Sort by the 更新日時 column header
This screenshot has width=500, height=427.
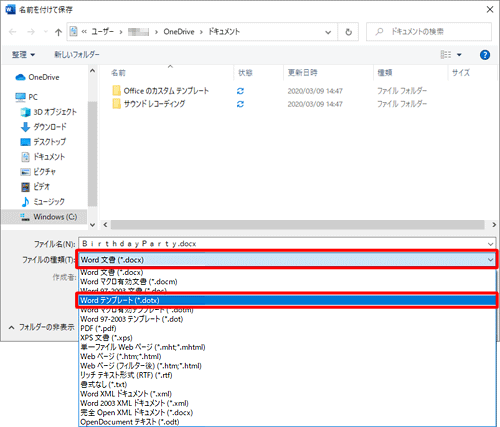(x=302, y=73)
